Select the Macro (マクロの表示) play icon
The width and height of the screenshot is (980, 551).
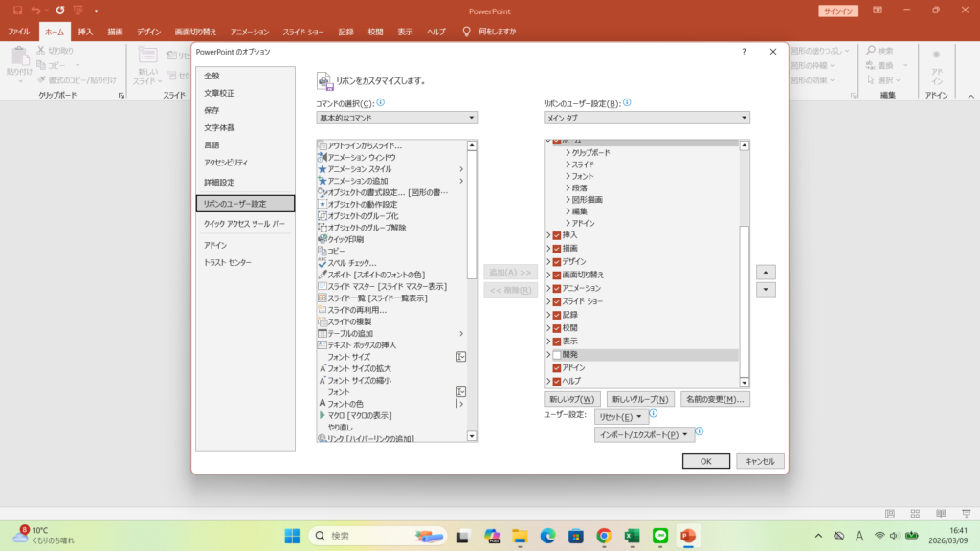(x=323, y=416)
